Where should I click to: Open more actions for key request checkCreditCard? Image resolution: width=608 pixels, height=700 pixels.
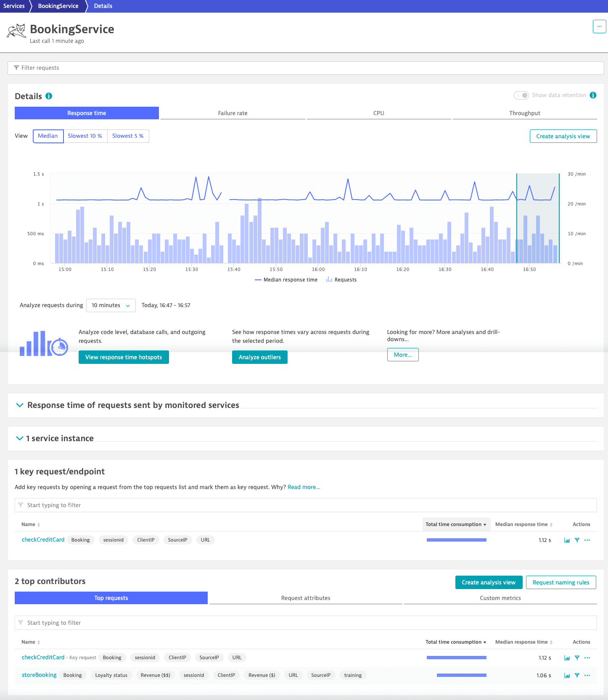587,540
